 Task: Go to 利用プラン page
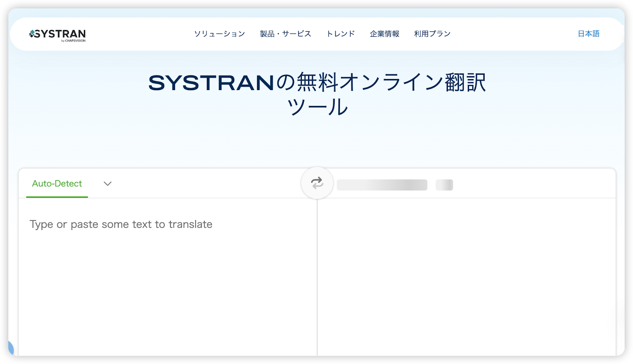tap(432, 34)
